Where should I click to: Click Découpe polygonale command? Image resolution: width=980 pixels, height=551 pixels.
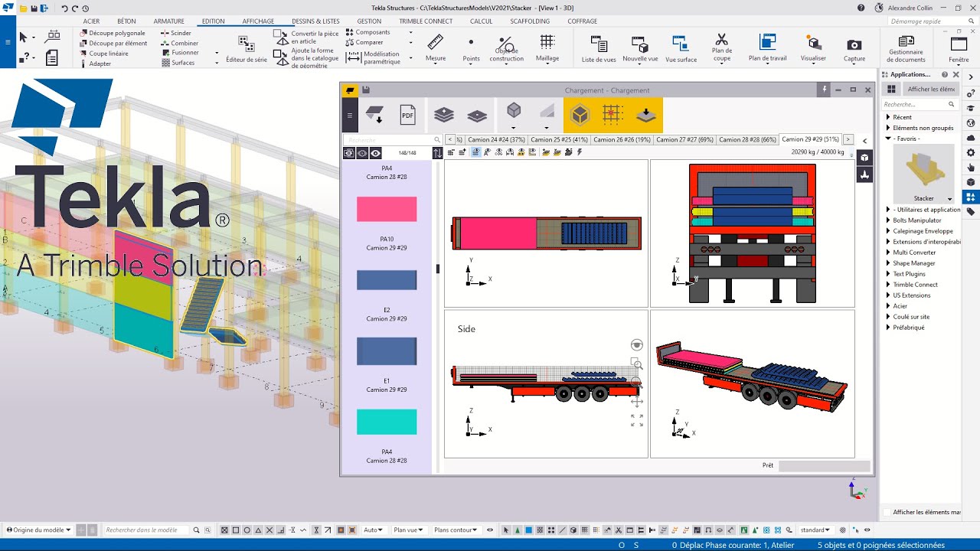[112, 33]
